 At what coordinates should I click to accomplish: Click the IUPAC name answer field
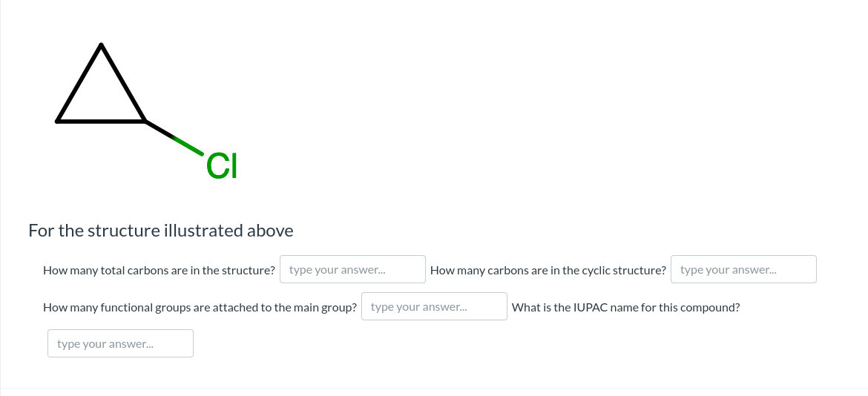pos(120,343)
